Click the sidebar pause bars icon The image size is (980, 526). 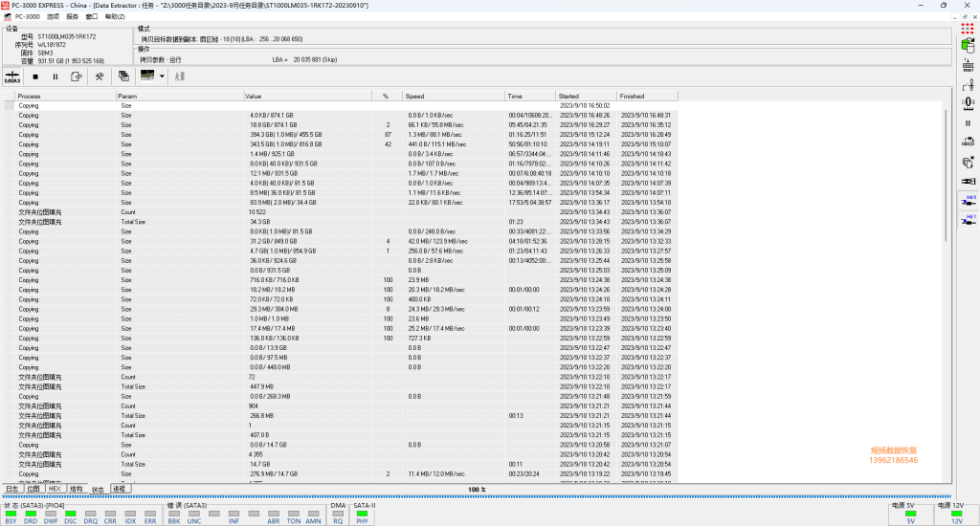(x=969, y=123)
